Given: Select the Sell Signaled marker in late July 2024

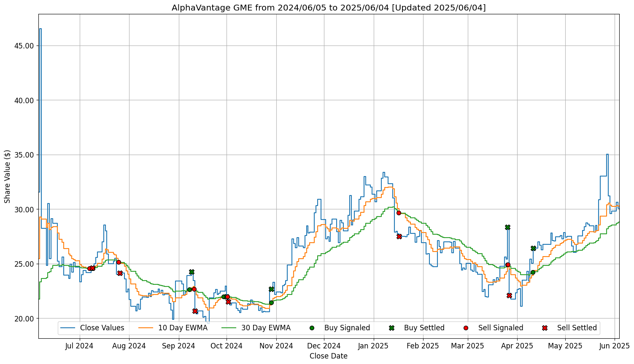Looking at the screenshot, I should [x=119, y=262].
